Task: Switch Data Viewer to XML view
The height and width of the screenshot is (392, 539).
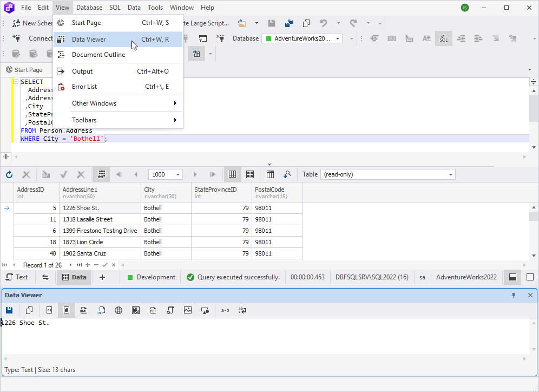Action: 83,310
